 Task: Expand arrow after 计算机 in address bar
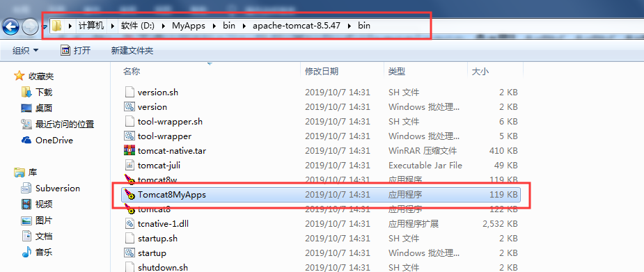click(113, 26)
